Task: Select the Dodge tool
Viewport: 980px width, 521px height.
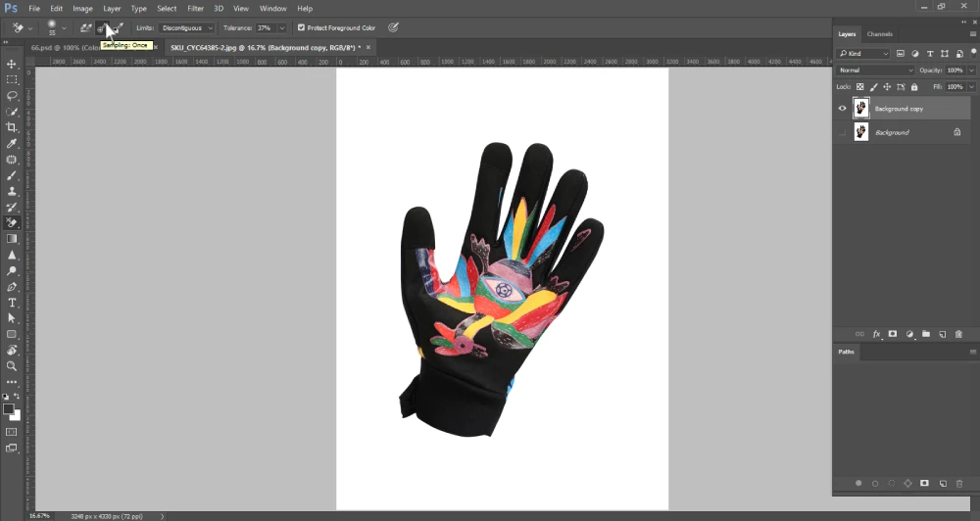Action: coord(11,270)
